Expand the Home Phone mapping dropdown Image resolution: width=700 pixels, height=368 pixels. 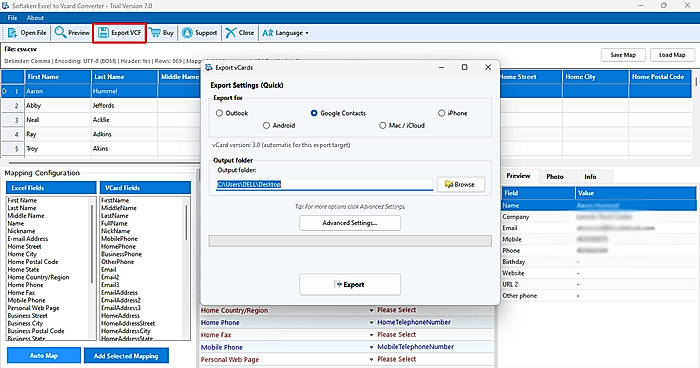tap(371, 322)
